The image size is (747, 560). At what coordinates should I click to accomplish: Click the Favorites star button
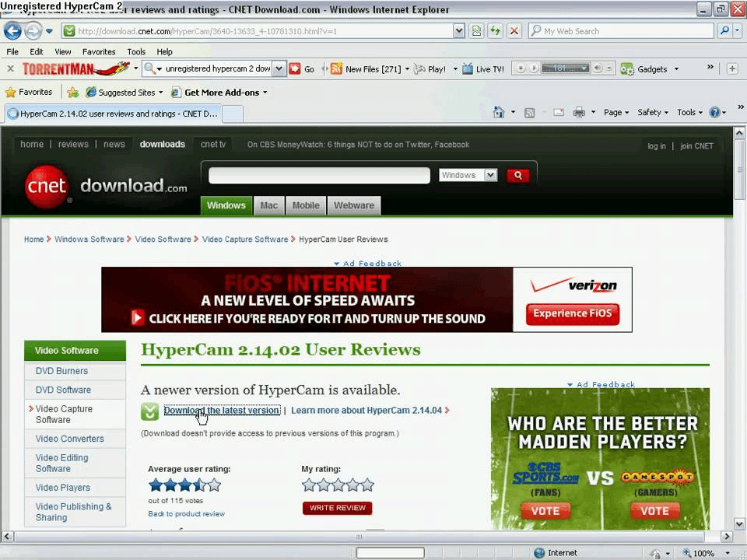click(29, 92)
